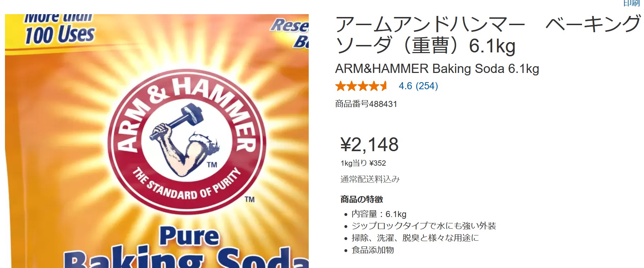This screenshot has height=268, width=644.
Task: Click the 内容量：6.1kg bullet item
Action: 379,214
